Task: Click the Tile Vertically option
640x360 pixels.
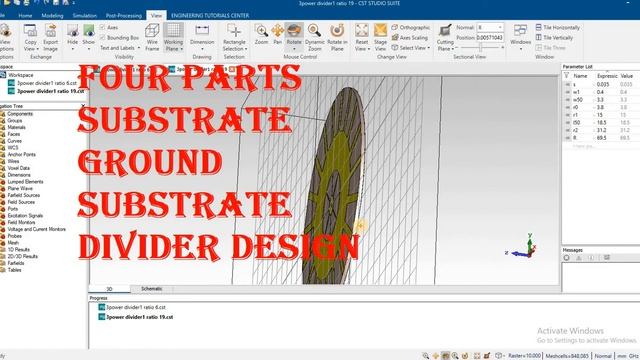Action: [554, 38]
